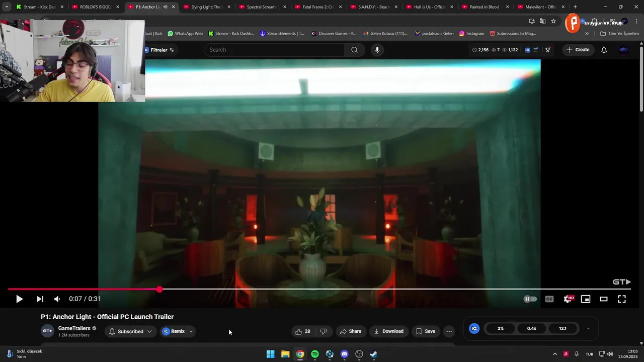
Task: Expand the Remix dropdown arrow
Action: click(191, 331)
